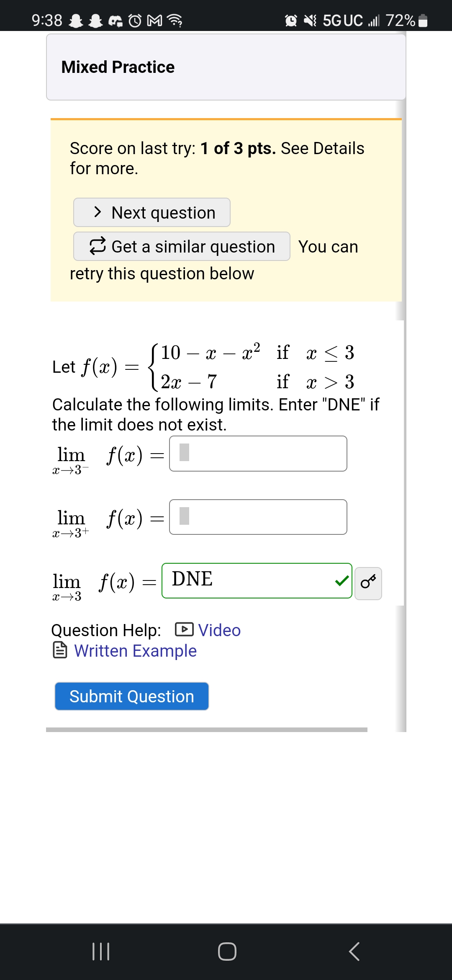
Task: Tap the refresh icon on Get a similar question
Action: tap(97, 246)
